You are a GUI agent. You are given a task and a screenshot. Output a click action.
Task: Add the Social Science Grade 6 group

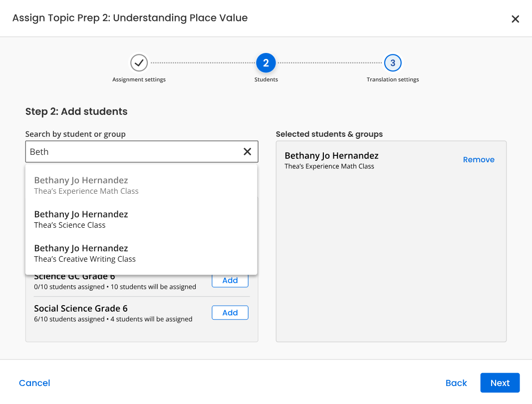tap(230, 313)
